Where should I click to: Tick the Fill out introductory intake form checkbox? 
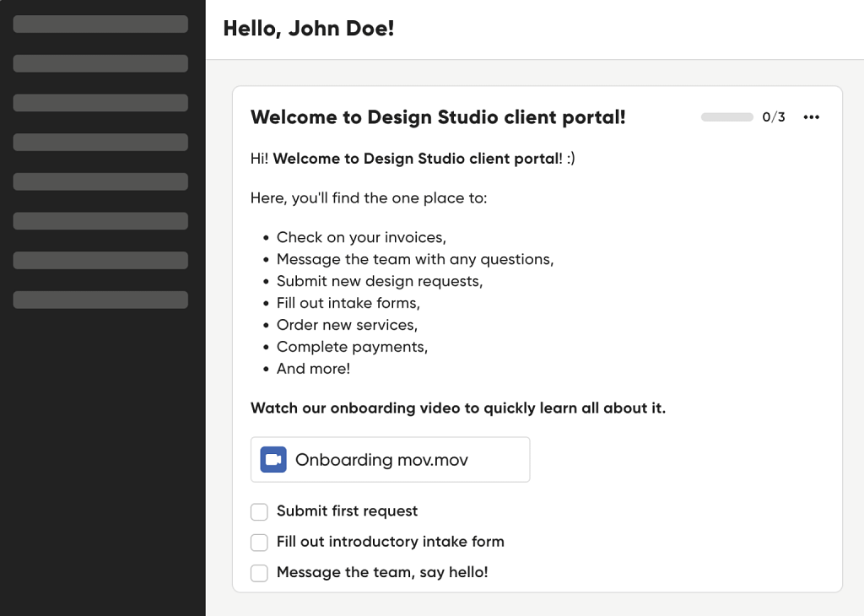click(259, 543)
